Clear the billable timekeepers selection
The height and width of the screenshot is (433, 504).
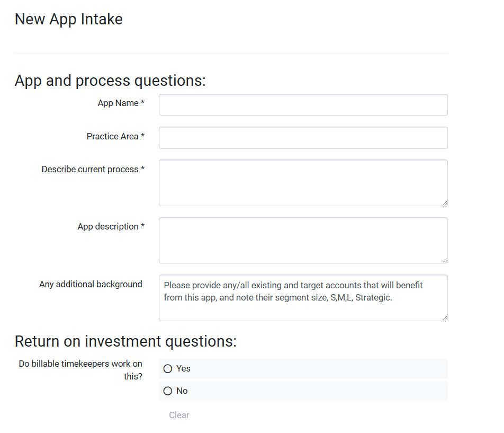click(179, 415)
